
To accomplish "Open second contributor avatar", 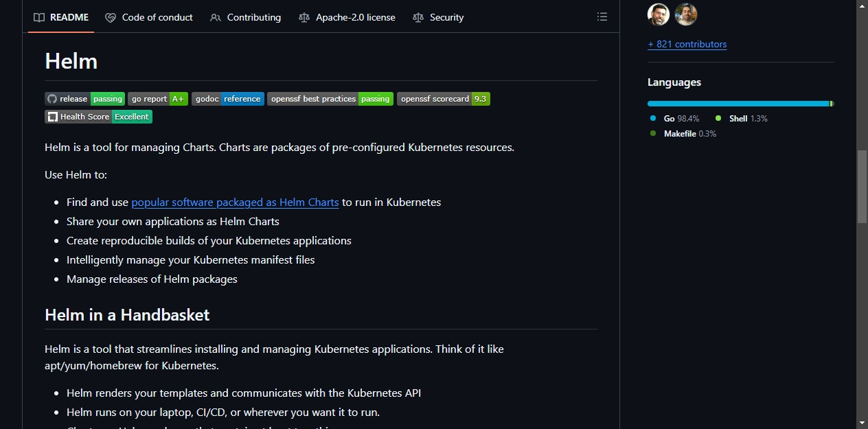I will [686, 14].
